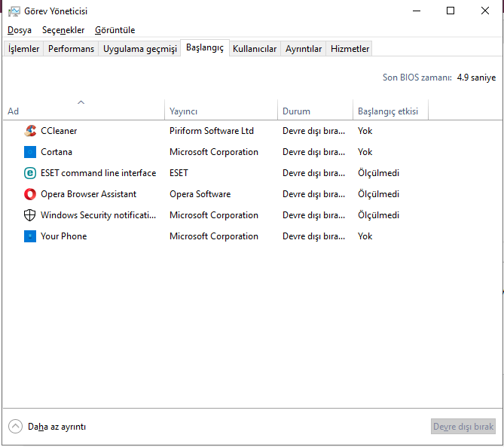504x447 pixels.
Task: Click Opera row's Ölçülmedi impact value
Action: (378, 194)
